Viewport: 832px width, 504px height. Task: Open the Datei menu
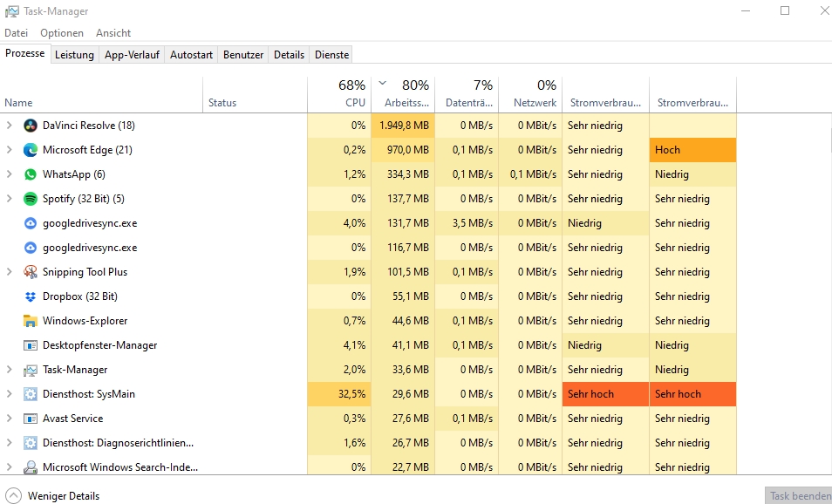coord(16,33)
